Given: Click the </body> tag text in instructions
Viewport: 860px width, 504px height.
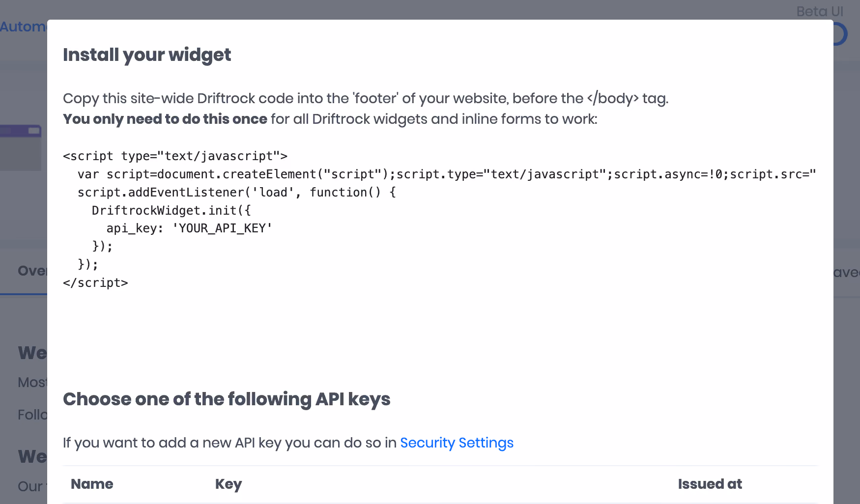Looking at the screenshot, I should (x=613, y=98).
